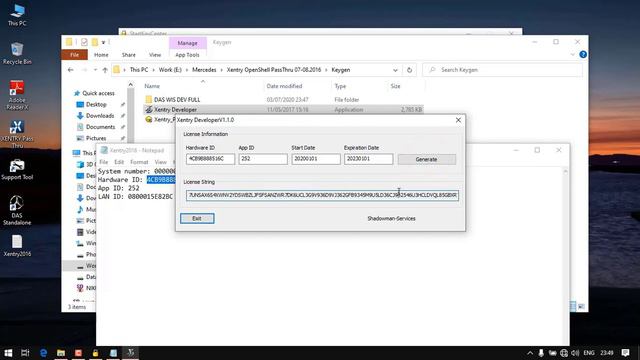
Task: Open the File ribbon tab
Action: click(74, 55)
